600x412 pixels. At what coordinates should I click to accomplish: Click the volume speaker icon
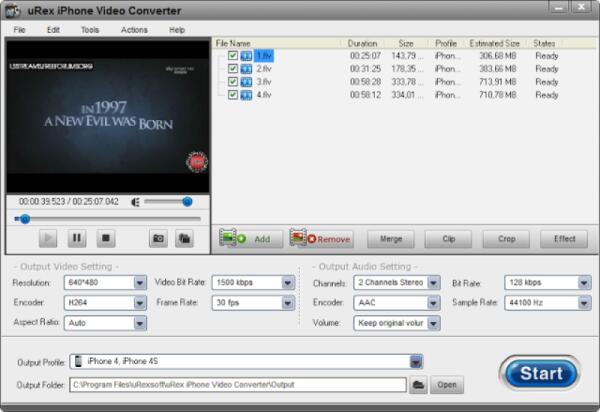pos(136,202)
